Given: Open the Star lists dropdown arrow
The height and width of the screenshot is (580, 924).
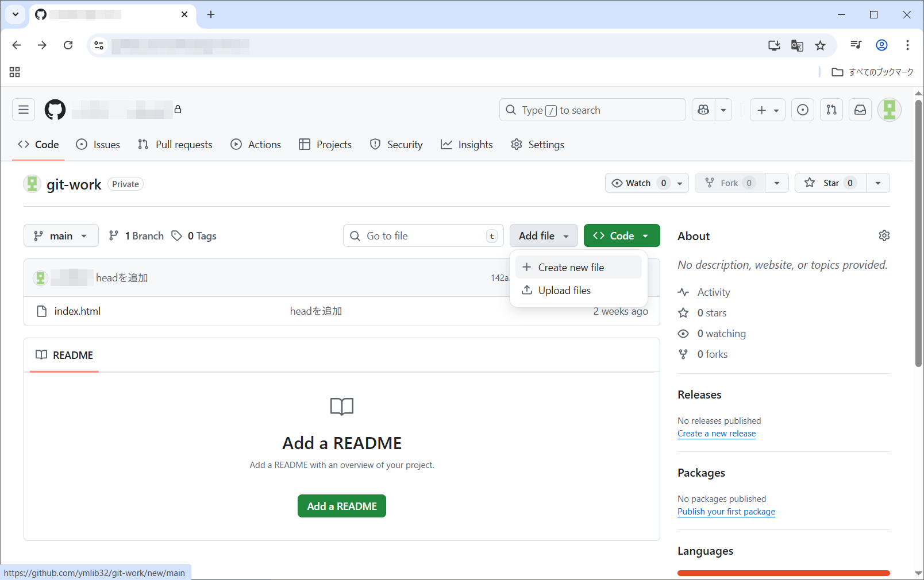Looking at the screenshot, I should point(877,183).
